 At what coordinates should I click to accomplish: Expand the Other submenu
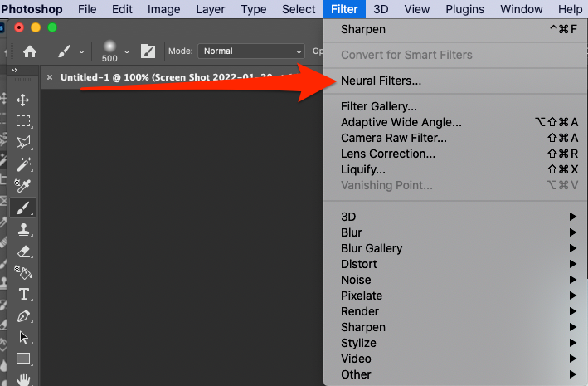click(455, 374)
